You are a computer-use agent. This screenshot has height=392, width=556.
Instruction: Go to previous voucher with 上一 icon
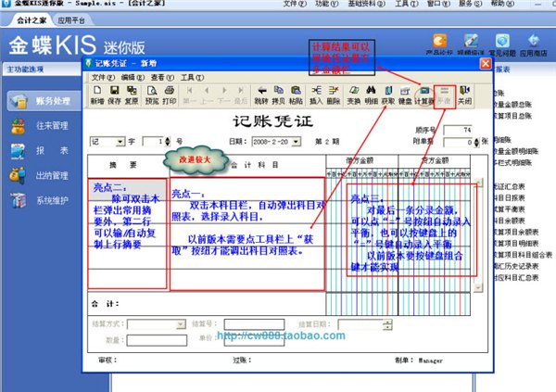tap(207, 95)
